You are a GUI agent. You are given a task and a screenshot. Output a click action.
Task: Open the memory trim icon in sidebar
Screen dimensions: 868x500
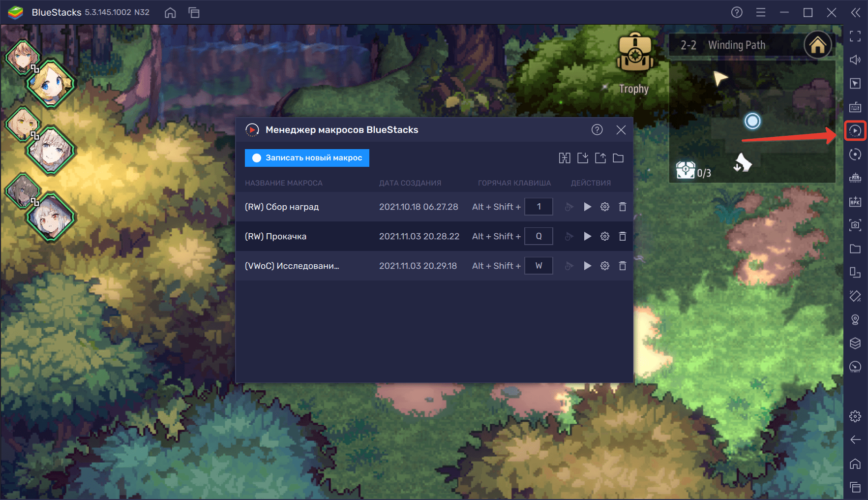(x=855, y=178)
